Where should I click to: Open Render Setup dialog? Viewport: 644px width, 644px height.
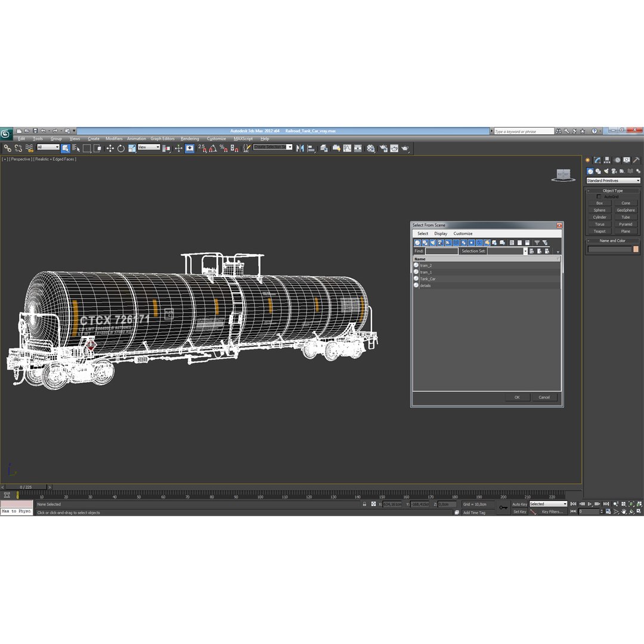pyautogui.click(x=383, y=148)
